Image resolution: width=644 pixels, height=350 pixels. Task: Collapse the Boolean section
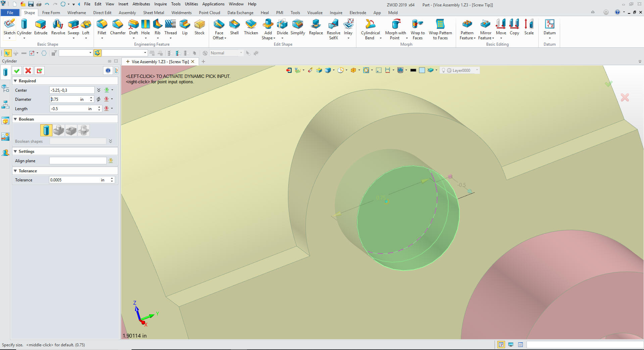tap(15, 119)
